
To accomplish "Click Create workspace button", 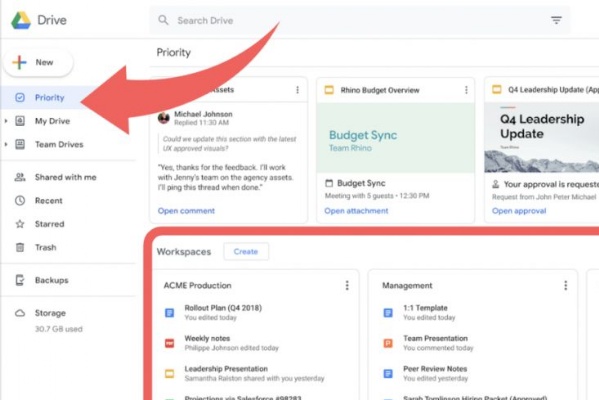I will pyautogui.click(x=246, y=252).
